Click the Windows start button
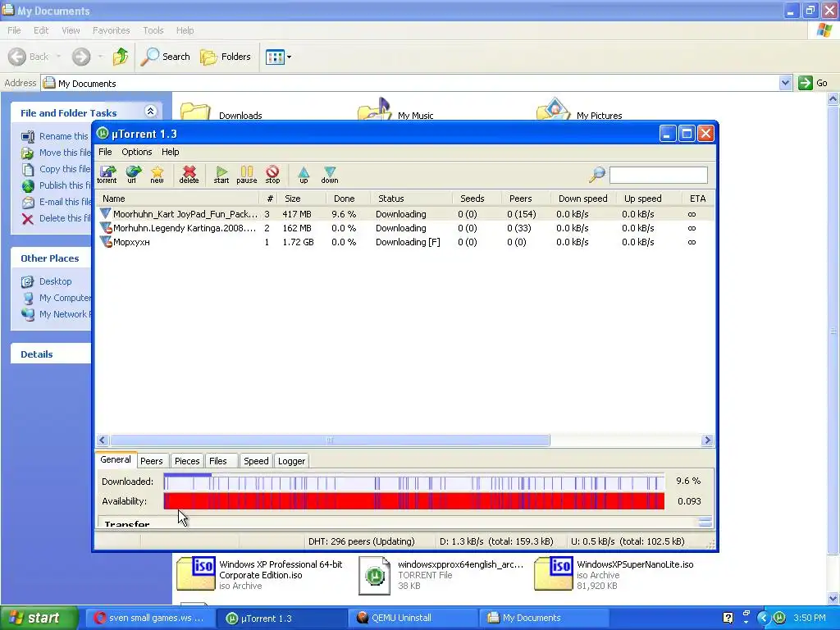Image resolution: width=840 pixels, height=630 pixels. 39,618
